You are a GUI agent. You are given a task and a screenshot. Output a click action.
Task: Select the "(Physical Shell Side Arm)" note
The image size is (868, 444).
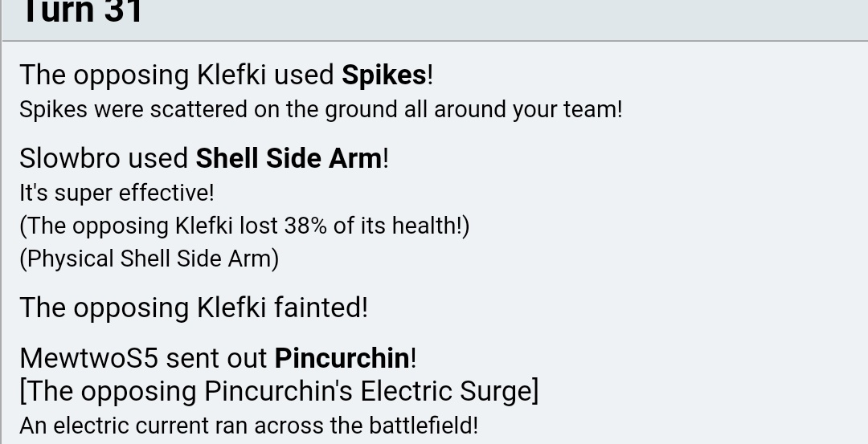tap(149, 259)
